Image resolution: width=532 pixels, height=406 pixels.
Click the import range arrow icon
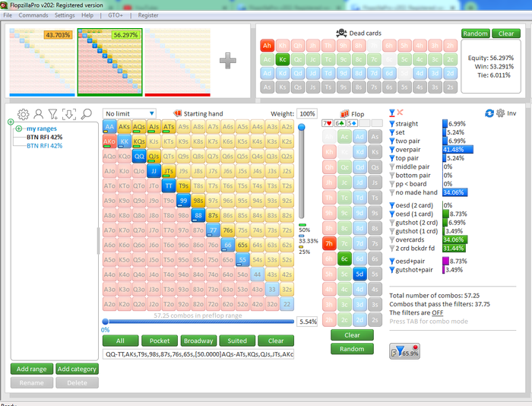(69, 114)
